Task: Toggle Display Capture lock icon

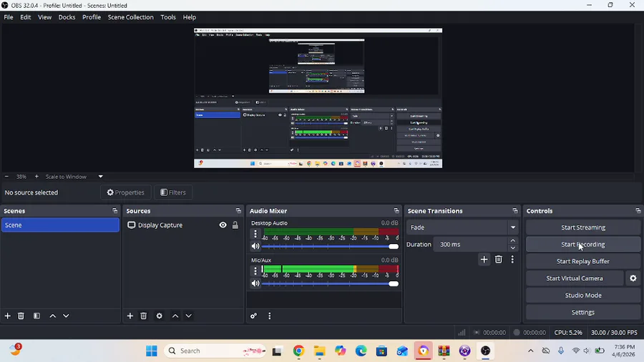Action: [235, 225]
